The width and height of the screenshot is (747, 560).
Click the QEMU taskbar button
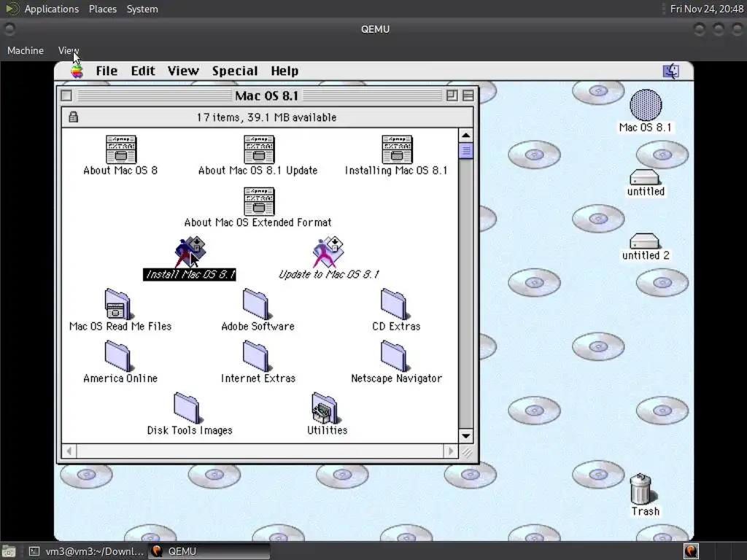tap(209, 551)
